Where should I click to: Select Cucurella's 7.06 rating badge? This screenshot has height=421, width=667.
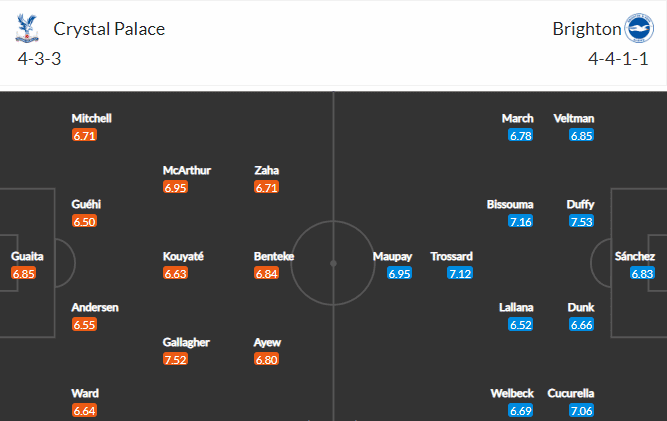click(581, 411)
